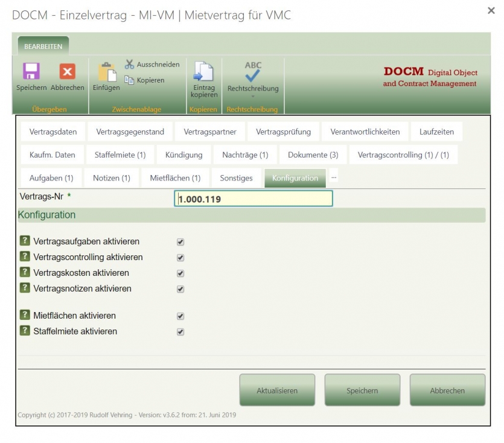Switch to the Notizen (1) tab
504x443 pixels.
coord(112,178)
